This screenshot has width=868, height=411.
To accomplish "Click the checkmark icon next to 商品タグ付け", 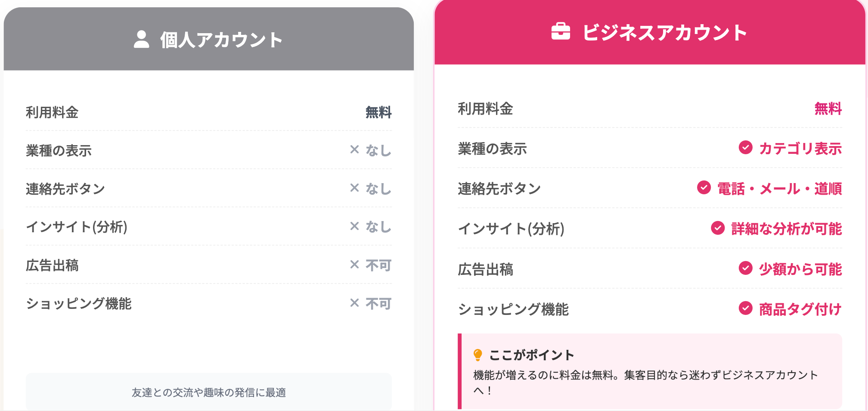I will 745,308.
